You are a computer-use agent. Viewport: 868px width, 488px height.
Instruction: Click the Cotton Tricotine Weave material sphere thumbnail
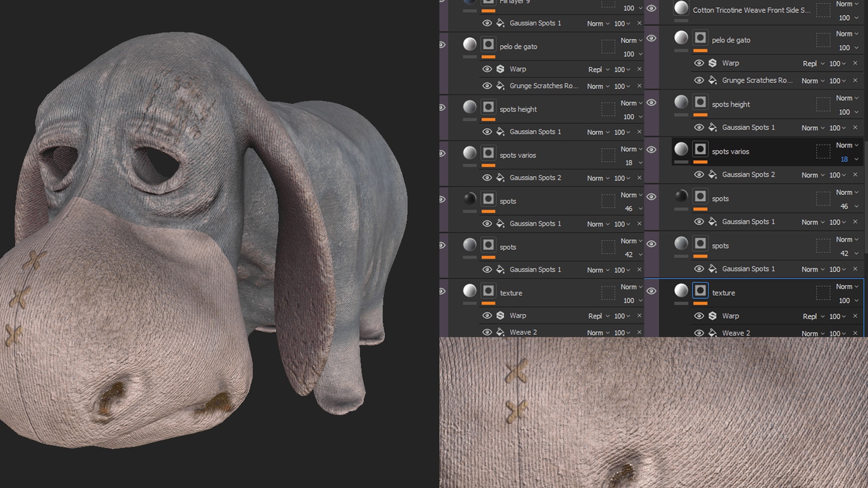click(681, 9)
